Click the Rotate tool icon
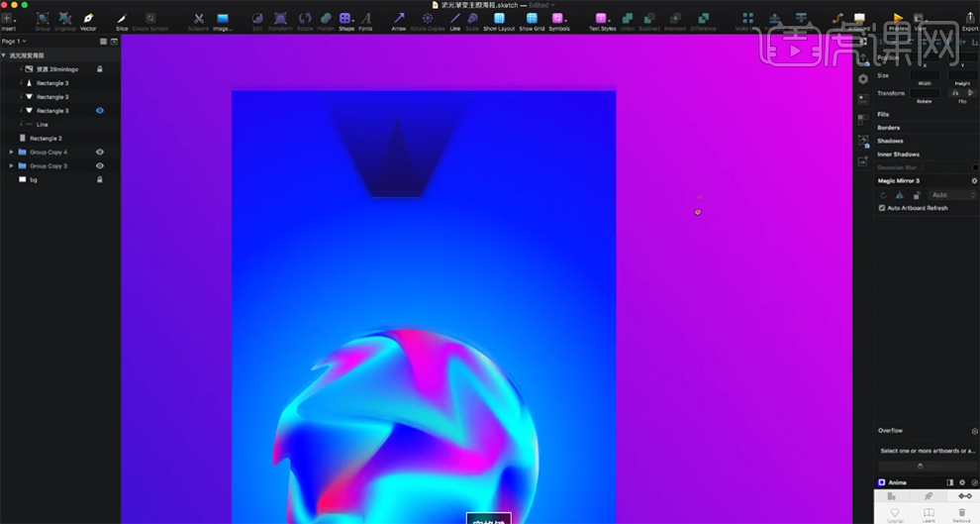The image size is (980, 524). [x=304, y=18]
